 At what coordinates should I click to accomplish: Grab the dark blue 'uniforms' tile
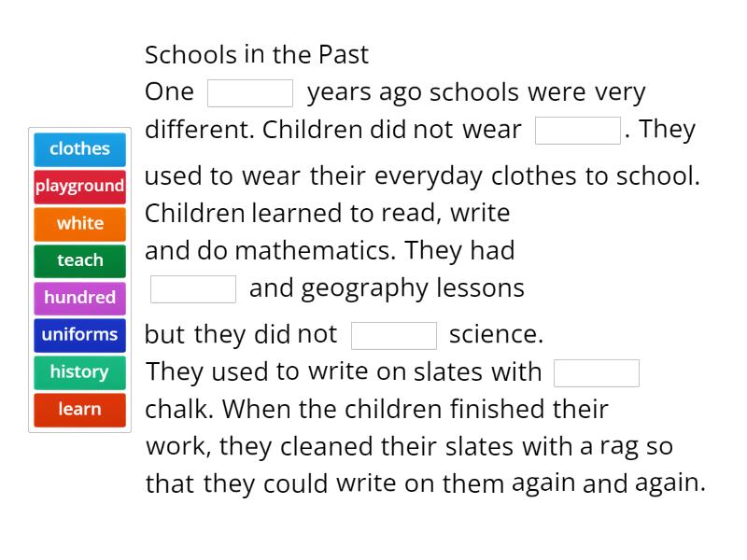pos(79,335)
